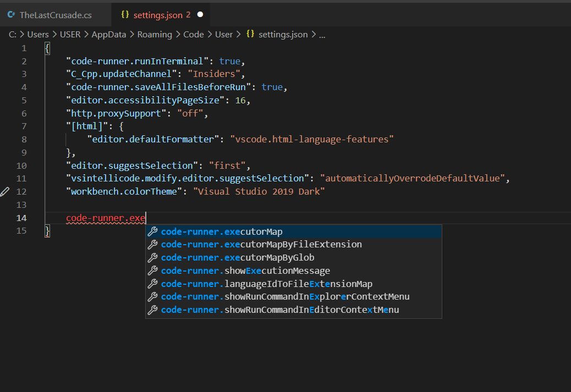571x392 pixels.
Task: Open the 'Users' breadcrumb segment
Action: 38,35
